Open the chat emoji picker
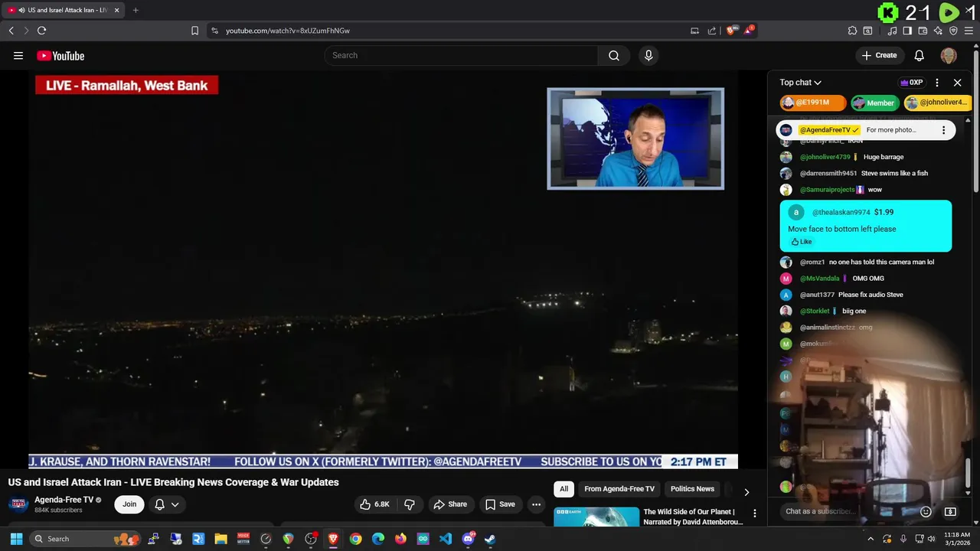This screenshot has height=551, width=980. (x=926, y=511)
